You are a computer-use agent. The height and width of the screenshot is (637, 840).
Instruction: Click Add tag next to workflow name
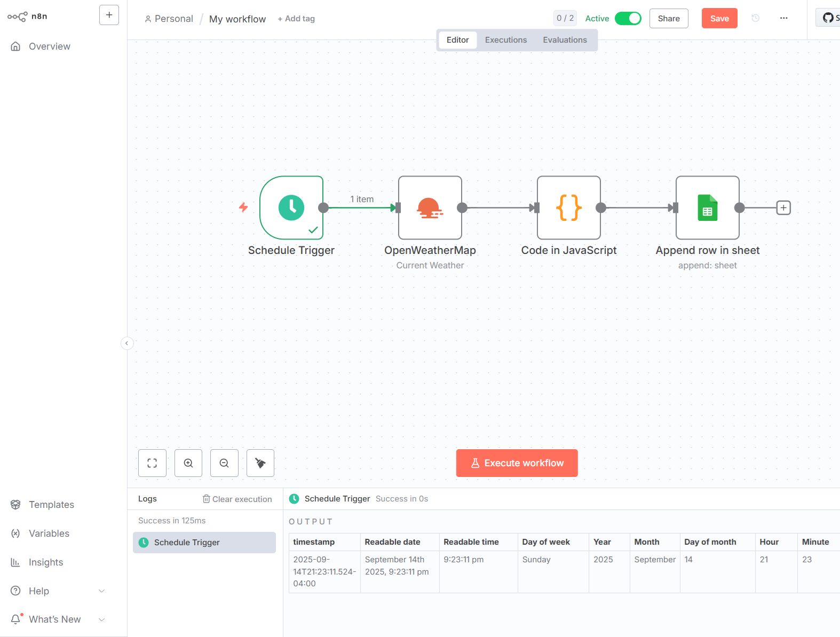pyautogui.click(x=296, y=19)
